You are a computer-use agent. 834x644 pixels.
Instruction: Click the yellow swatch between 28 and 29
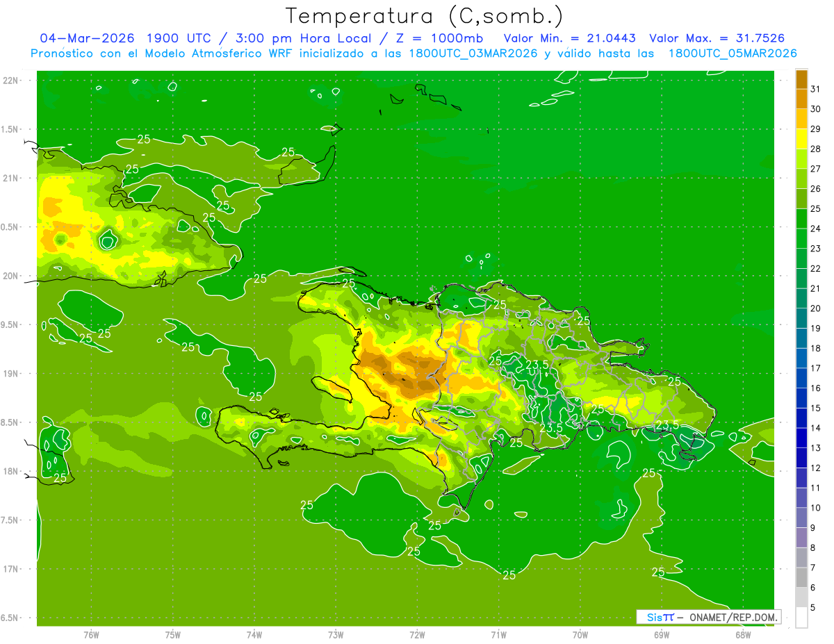tap(801, 139)
